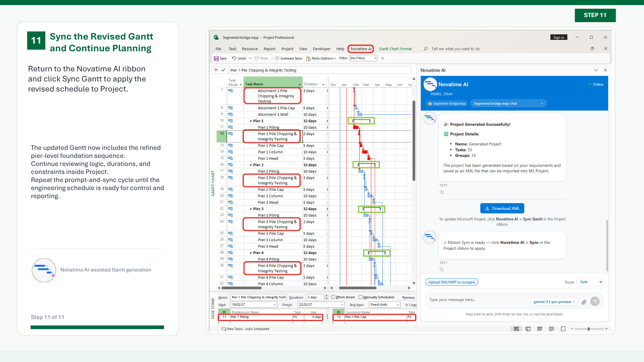Open the Filter dropdown showing No Filter
Viewport: 644px width, 362px height.
(363, 58)
